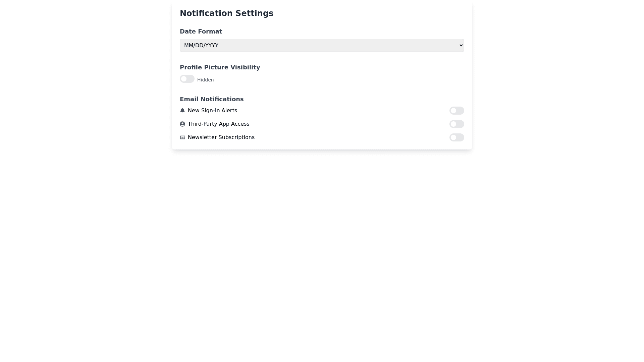Enable Newsletter Subscriptions toggle
Viewport: 644px width, 362px height.
click(457, 137)
